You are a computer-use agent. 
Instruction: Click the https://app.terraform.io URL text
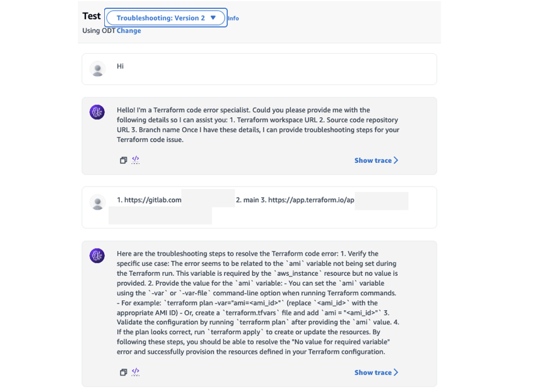click(311, 200)
